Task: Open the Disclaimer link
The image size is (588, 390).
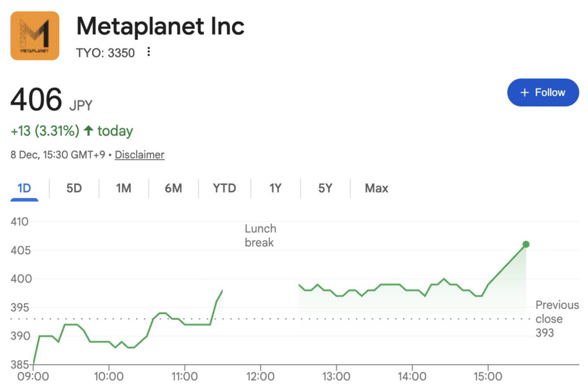Action: [139, 155]
